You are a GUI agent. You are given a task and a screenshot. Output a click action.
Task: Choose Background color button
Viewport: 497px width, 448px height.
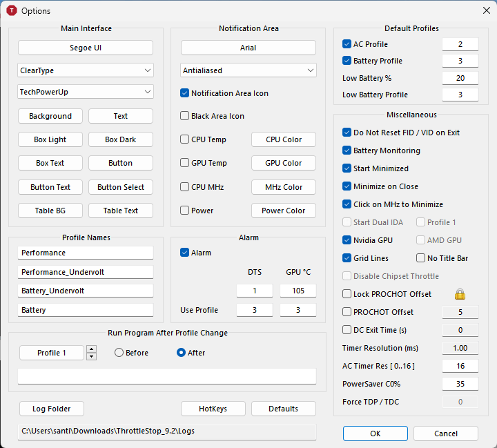(50, 116)
